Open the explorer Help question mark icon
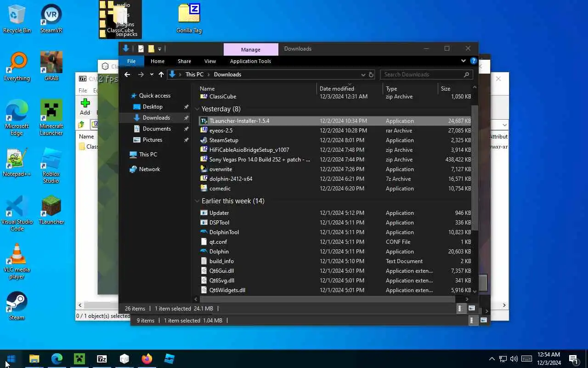This screenshot has height=368, width=588. tap(474, 61)
